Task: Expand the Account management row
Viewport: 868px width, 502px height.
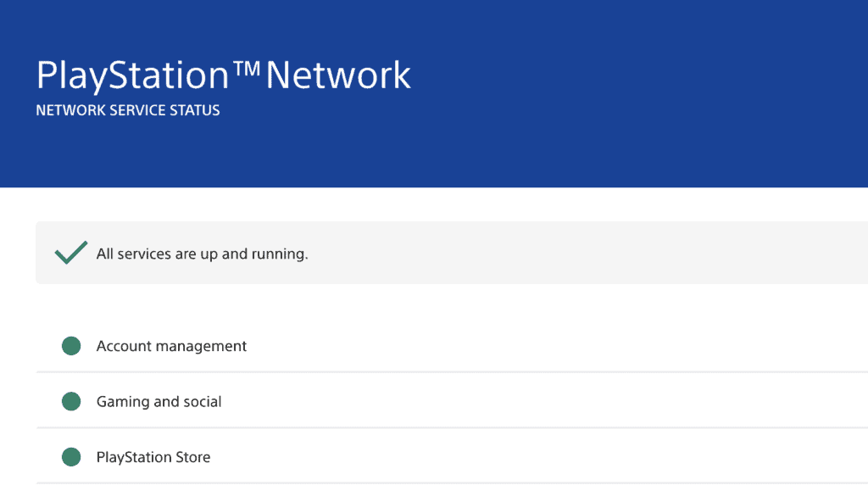Action: [452, 346]
